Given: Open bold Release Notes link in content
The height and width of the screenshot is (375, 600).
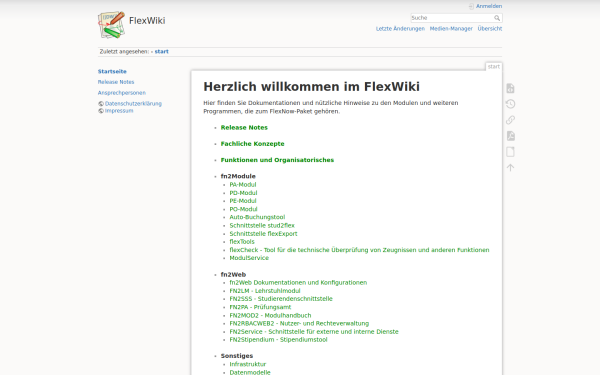Looking at the screenshot, I should [x=244, y=128].
